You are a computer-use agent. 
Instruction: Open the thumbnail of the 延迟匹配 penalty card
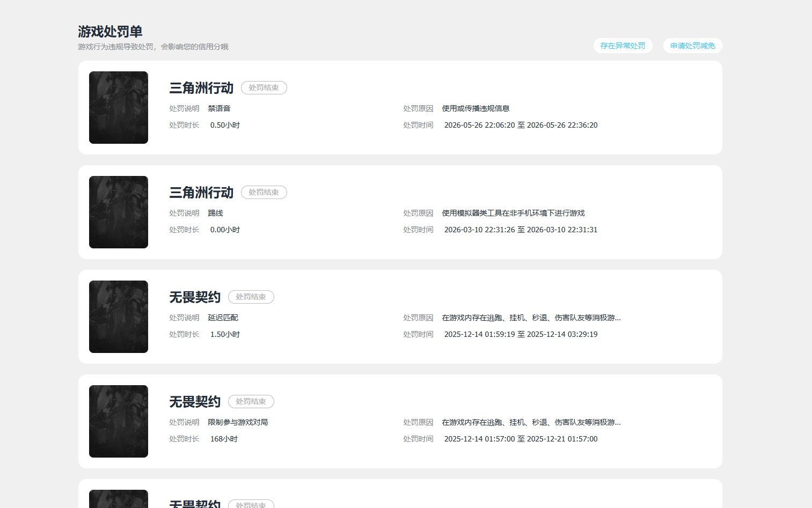(x=119, y=316)
